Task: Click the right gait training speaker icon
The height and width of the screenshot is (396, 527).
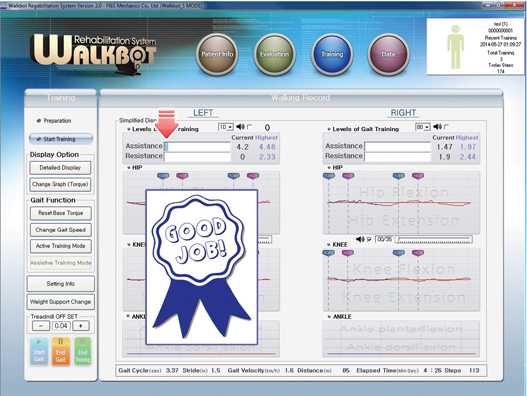Action: pos(437,126)
